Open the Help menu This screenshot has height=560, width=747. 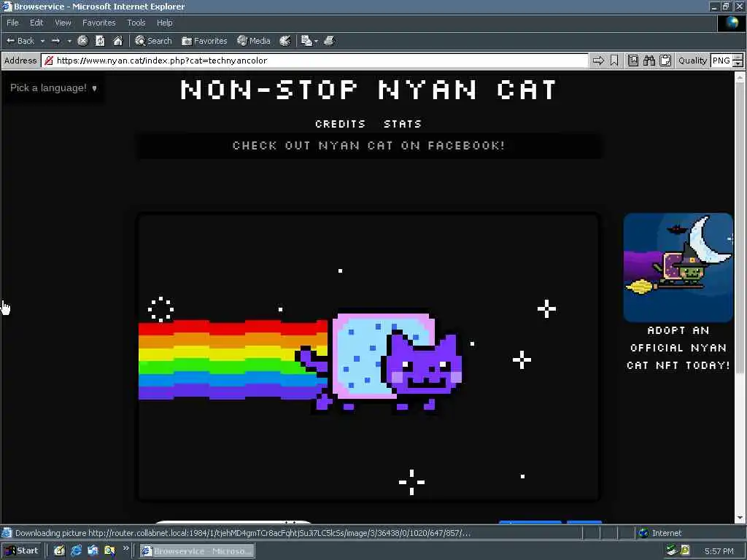tap(165, 23)
